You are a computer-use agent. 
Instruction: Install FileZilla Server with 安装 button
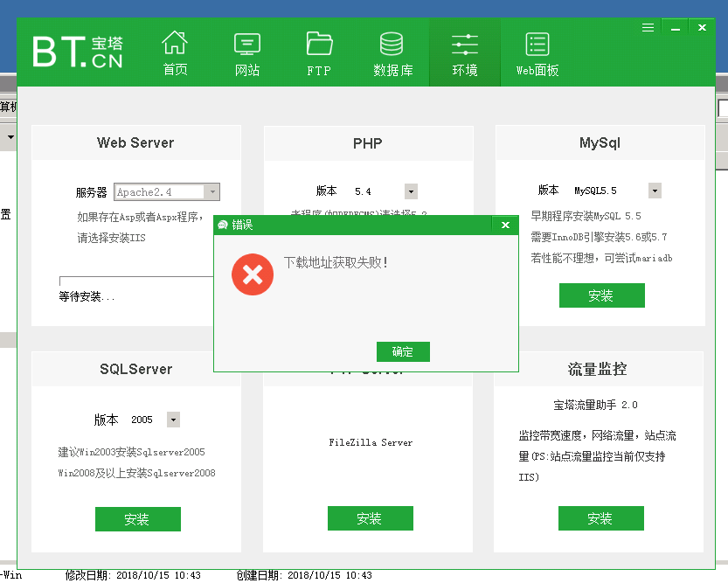pos(370,518)
